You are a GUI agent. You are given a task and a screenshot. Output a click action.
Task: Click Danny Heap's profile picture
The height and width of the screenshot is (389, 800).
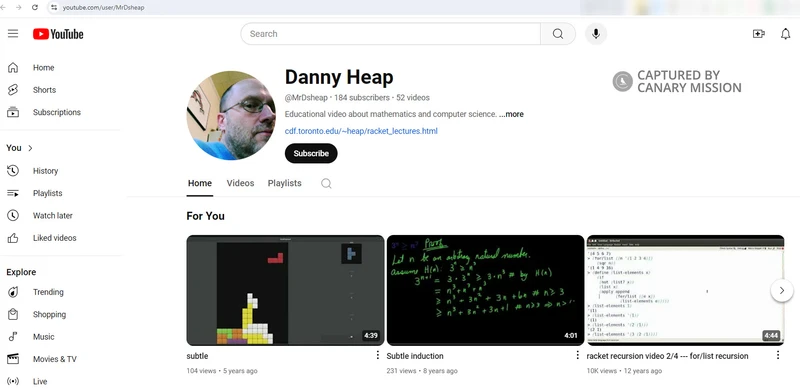point(231,115)
